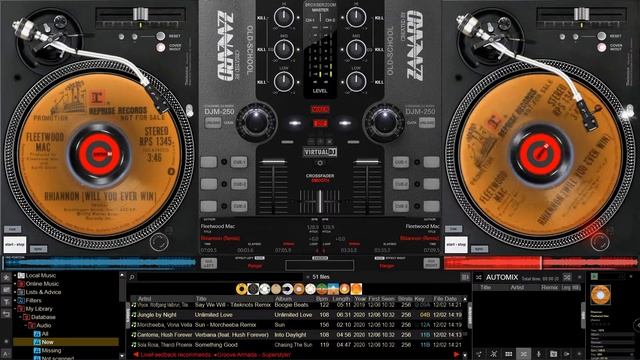The height and width of the screenshot is (360, 640).
Task: Select the highlighted automix icon in sideview toolbar
Action: (524, 354)
